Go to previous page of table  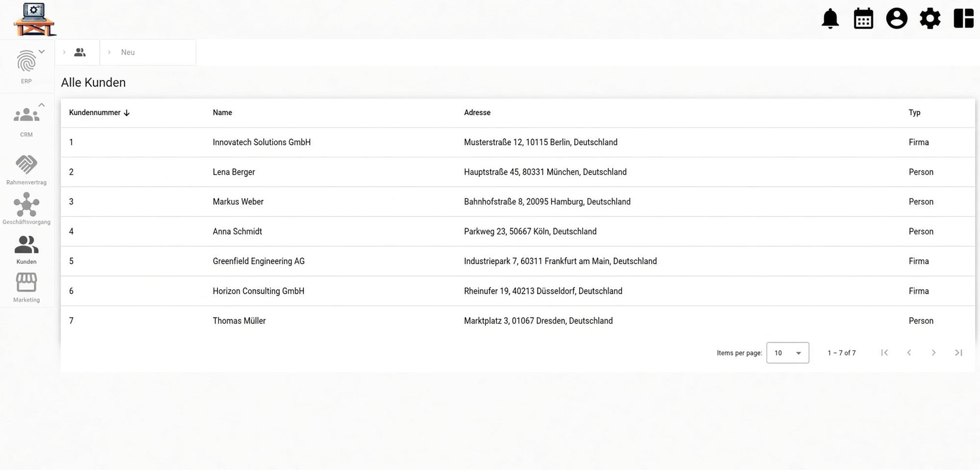click(x=909, y=352)
